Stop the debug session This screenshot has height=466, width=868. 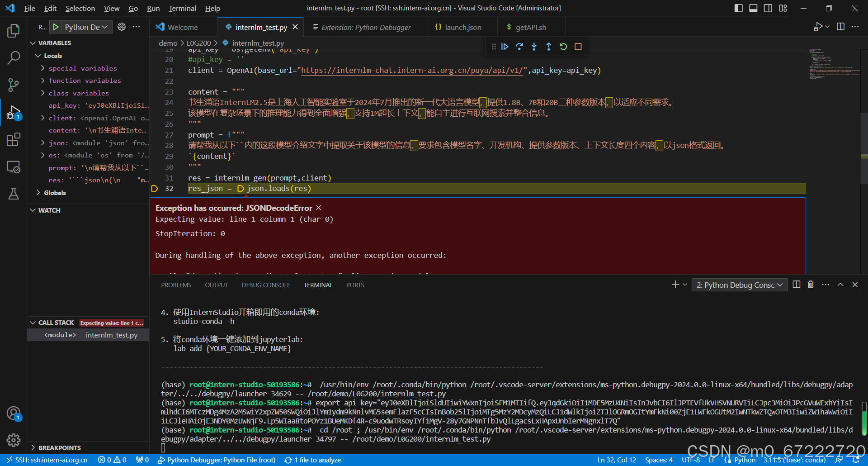[x=578, y=47]
